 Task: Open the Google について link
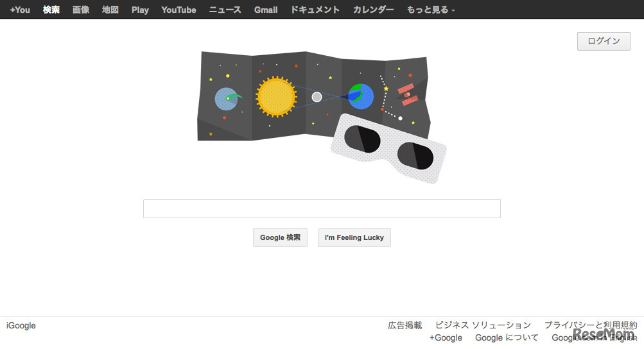click(507, 337)
